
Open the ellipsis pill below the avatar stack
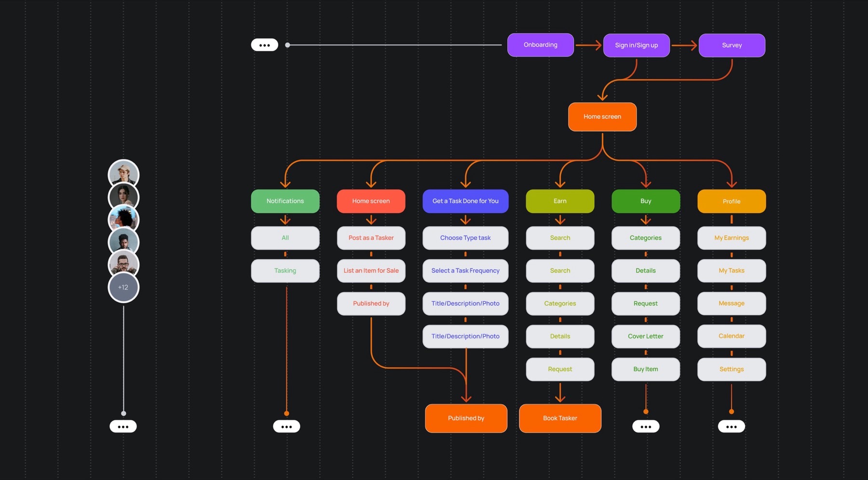tap(123, 427)
